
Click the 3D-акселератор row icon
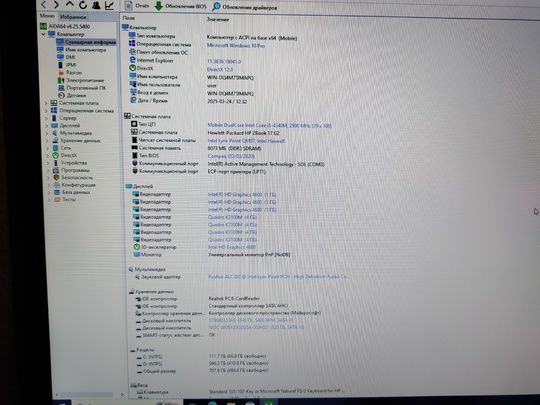coord(137,247)
